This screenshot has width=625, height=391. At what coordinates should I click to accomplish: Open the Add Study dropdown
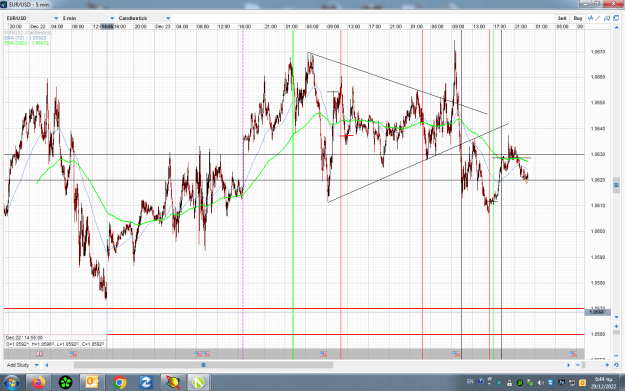click(x=23, y=365)
